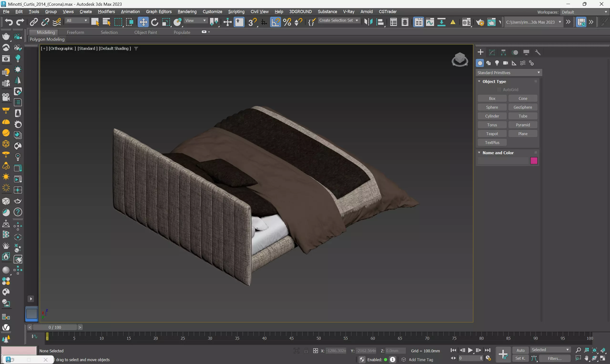This screenshot has width=610, height=364.
Task: Open the Display panel tab
Action: [526, 52]
